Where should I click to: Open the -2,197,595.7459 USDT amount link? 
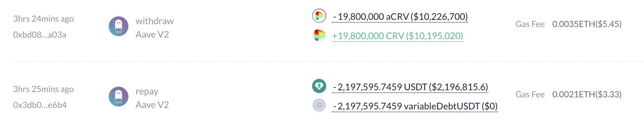coord(410,87)
